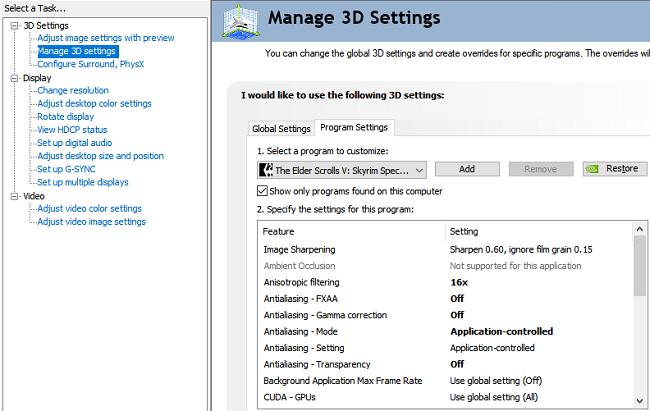The width and height of the screenshot is (650, 411).
Task: Switch to the Global Settings tab
Action: [281, 128]
